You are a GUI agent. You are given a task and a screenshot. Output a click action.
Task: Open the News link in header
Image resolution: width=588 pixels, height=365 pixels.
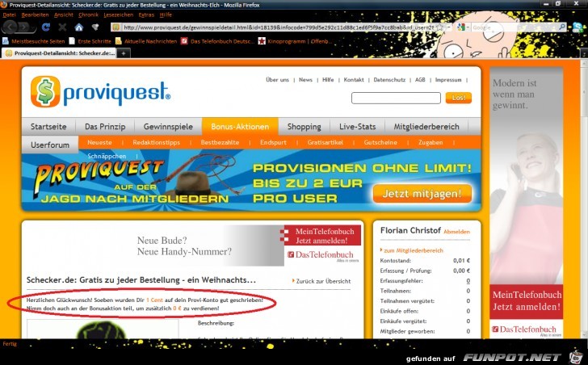tap(305, 80)
